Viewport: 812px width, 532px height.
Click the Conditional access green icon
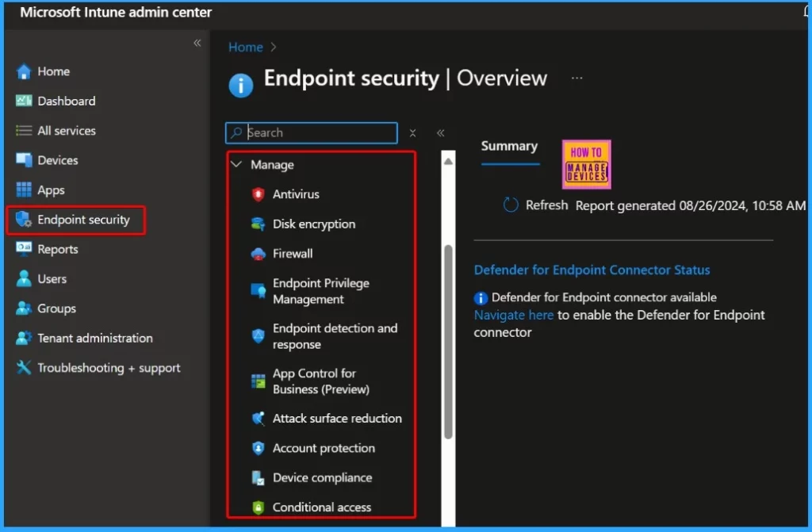tap(258, 507)
